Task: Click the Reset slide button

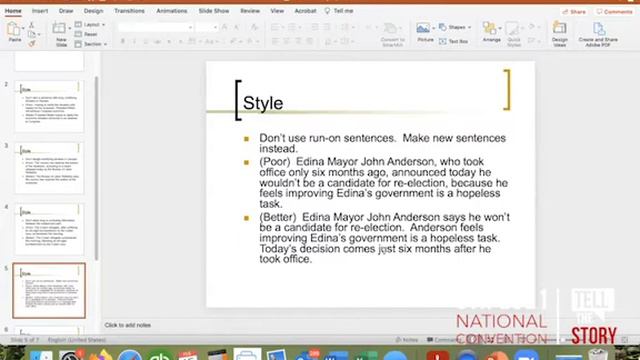Action: pyautogui.click(x=87, y=34)
